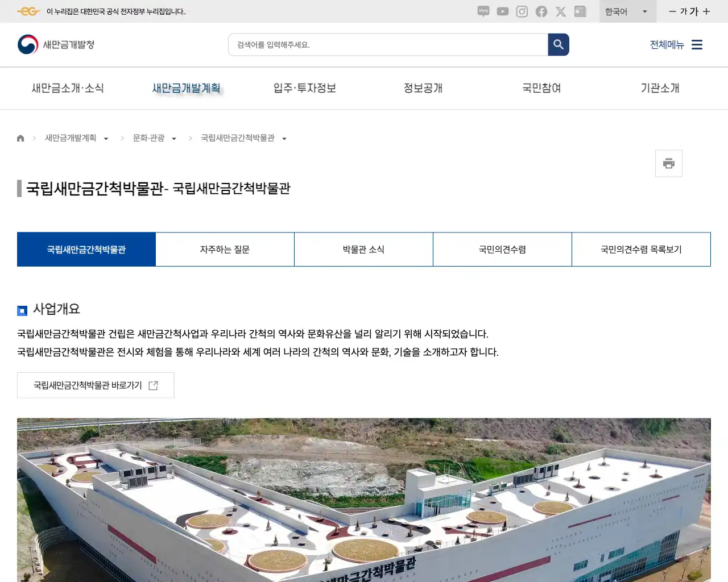Open the 국민참여 navigation menu
728x582 pixels.
point(541,88)
